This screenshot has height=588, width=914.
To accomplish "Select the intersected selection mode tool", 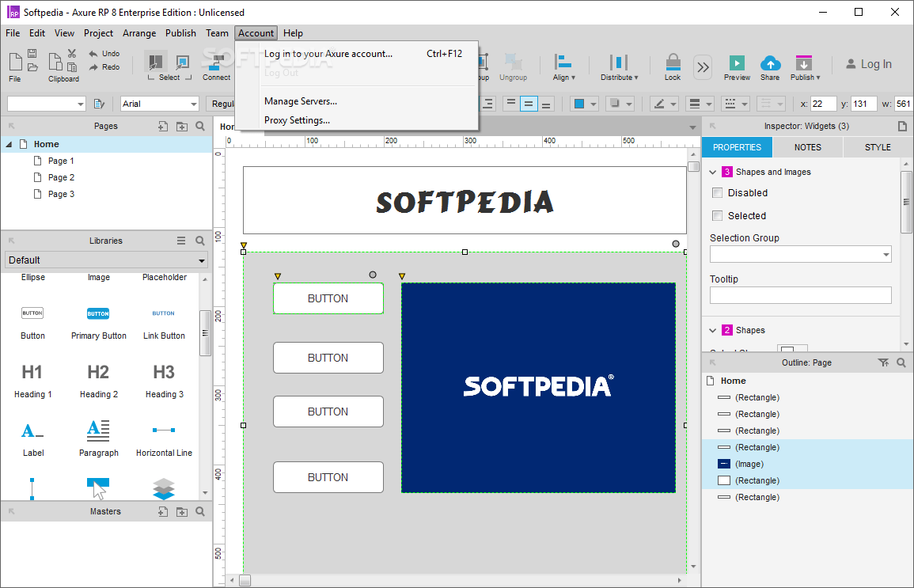I will [156, 63].
